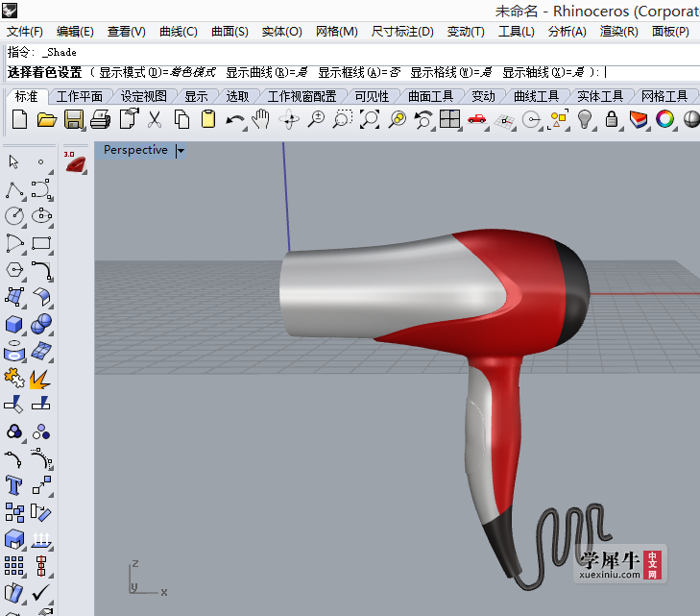
Task: Switch to the 曲面工具 tab
Action: [x=431, y=96]
